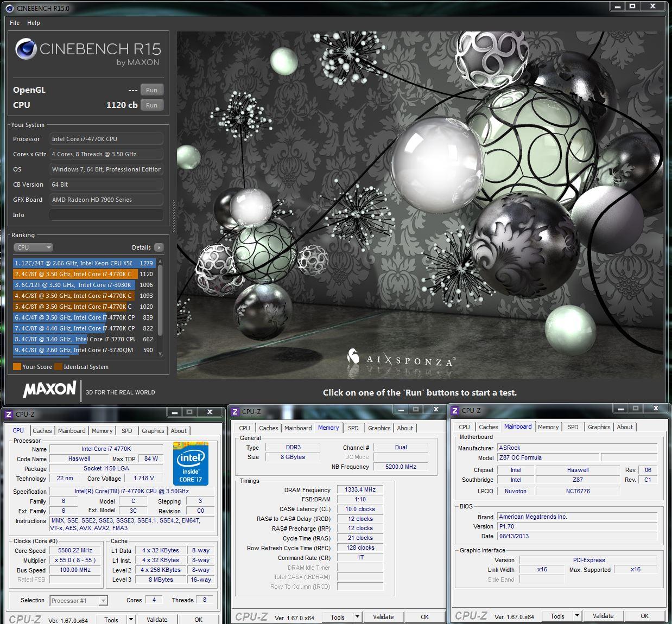Click Tools button in middle CPU-Z window
The width and height of the screenshot is (672, 624).
[338, 617]
